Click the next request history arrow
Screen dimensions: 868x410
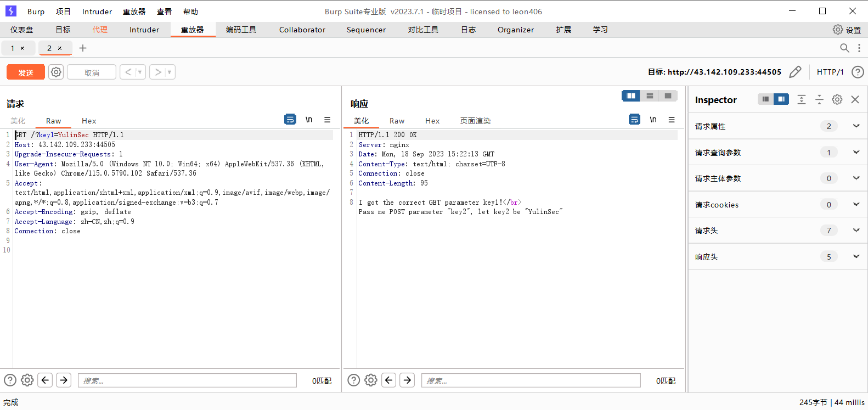coord(158,72)
